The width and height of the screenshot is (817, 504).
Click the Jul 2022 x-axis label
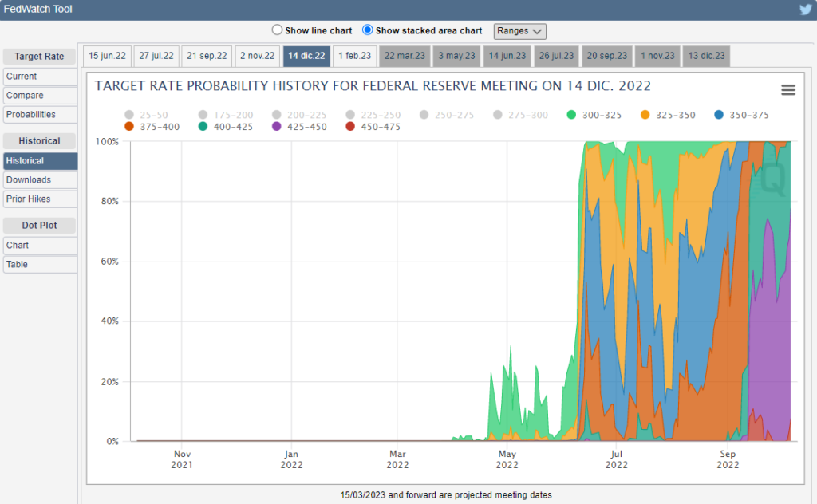click(x=617, y=459)
